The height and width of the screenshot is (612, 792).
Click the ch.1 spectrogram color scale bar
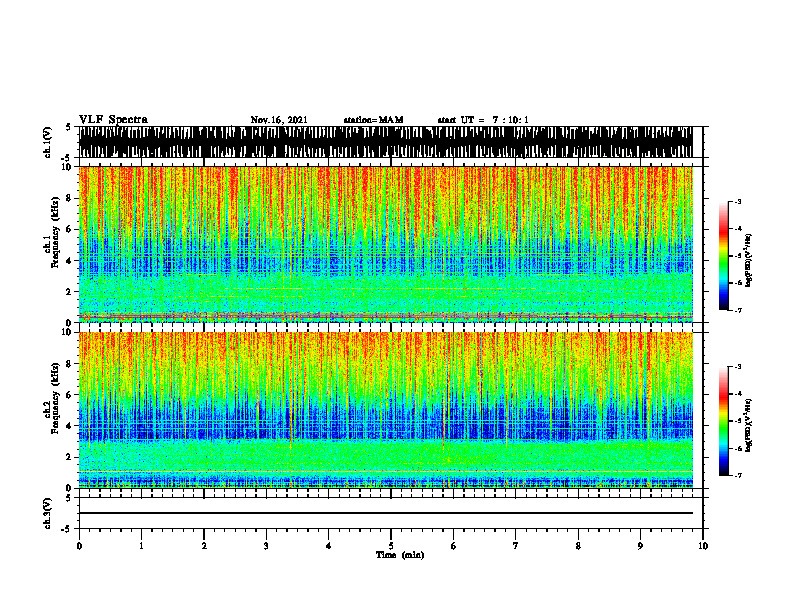tap(723, 256)
